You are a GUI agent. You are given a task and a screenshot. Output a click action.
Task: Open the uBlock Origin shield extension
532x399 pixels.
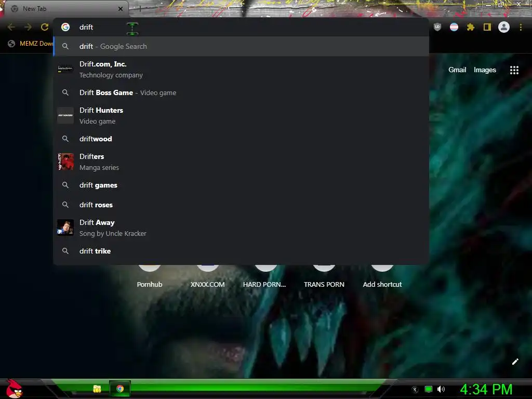437,27
